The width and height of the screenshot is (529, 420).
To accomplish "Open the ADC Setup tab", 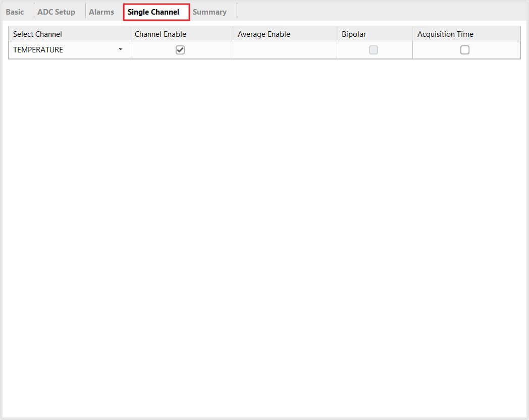I will pyautogui.click(x=57, y=12).
